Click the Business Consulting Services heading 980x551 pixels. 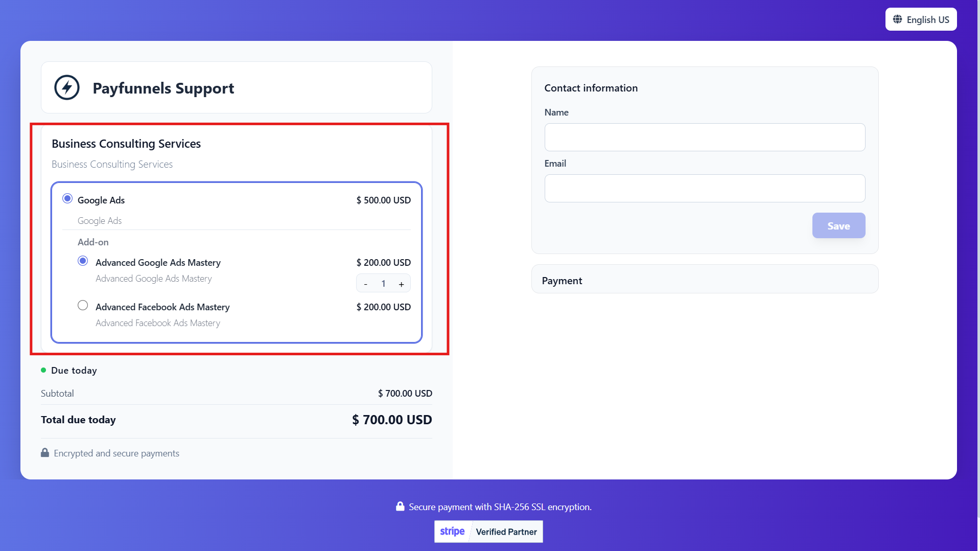[x=126, y=144]
